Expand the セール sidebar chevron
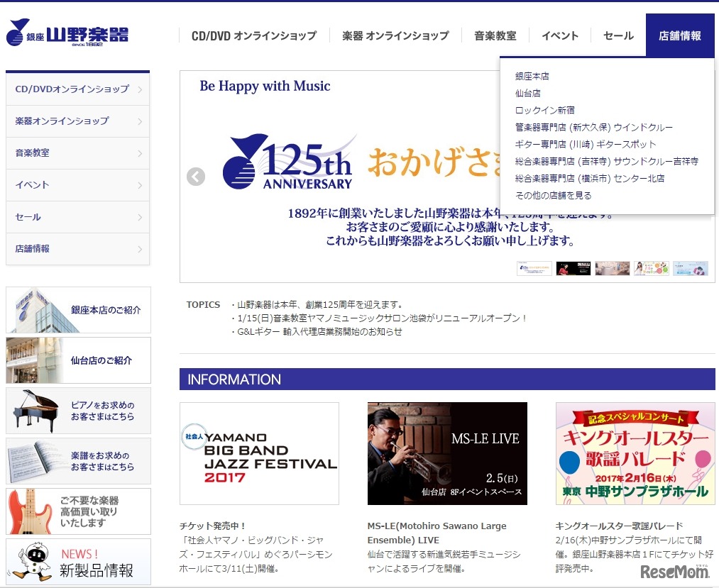The image size is (719, 588). coord(141,217)
